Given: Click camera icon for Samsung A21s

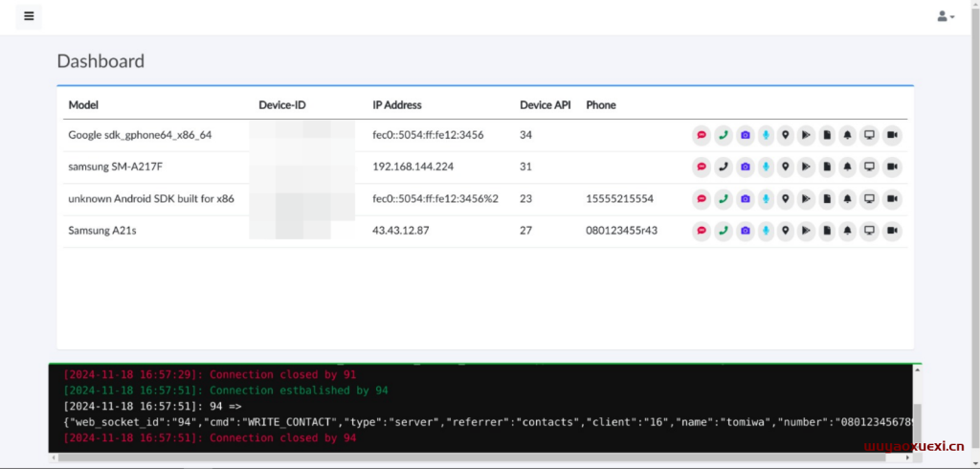Looking at the screenshot, I should [x=745, y=231].
